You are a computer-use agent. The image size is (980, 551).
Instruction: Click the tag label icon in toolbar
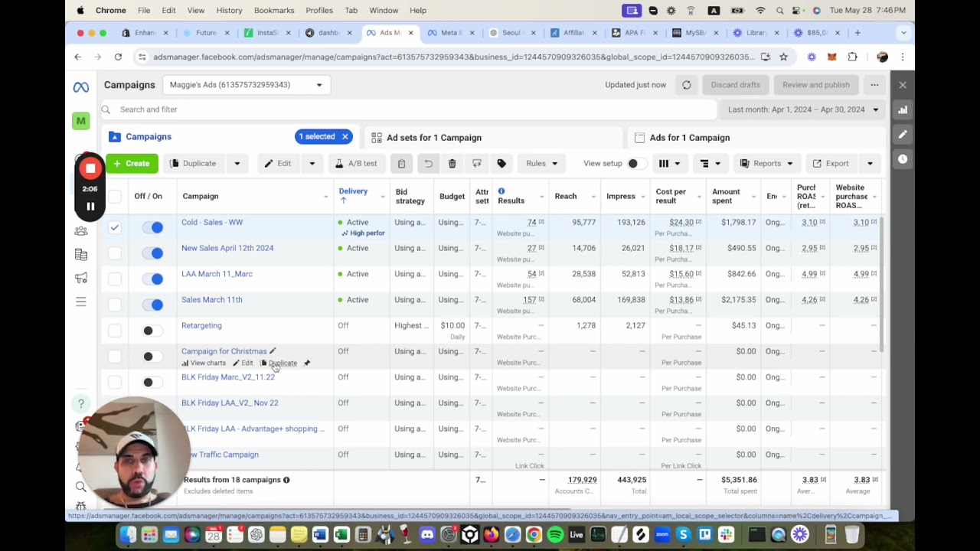[x=501, y=163]
